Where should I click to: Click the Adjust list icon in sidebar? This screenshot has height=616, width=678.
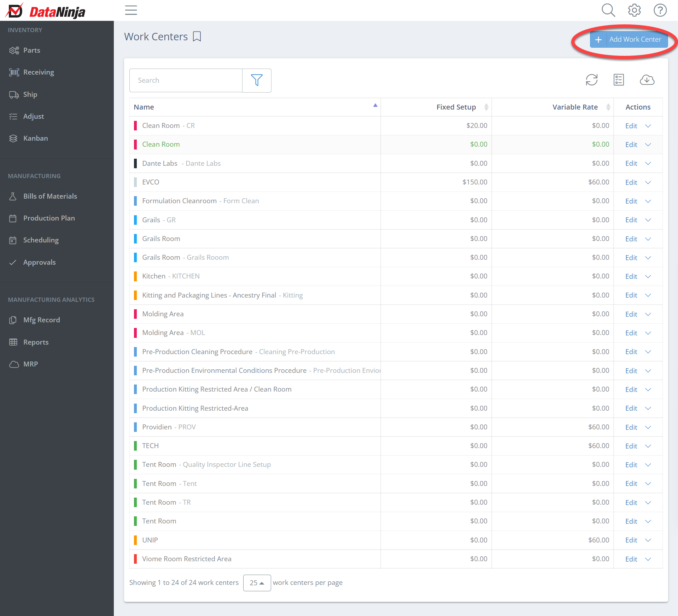point(13,116)
